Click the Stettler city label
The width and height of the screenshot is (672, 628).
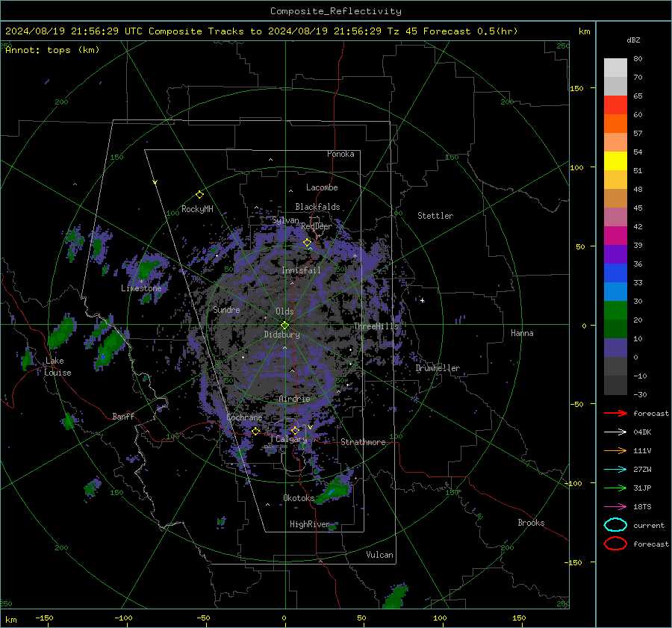(x=435, y=216)
